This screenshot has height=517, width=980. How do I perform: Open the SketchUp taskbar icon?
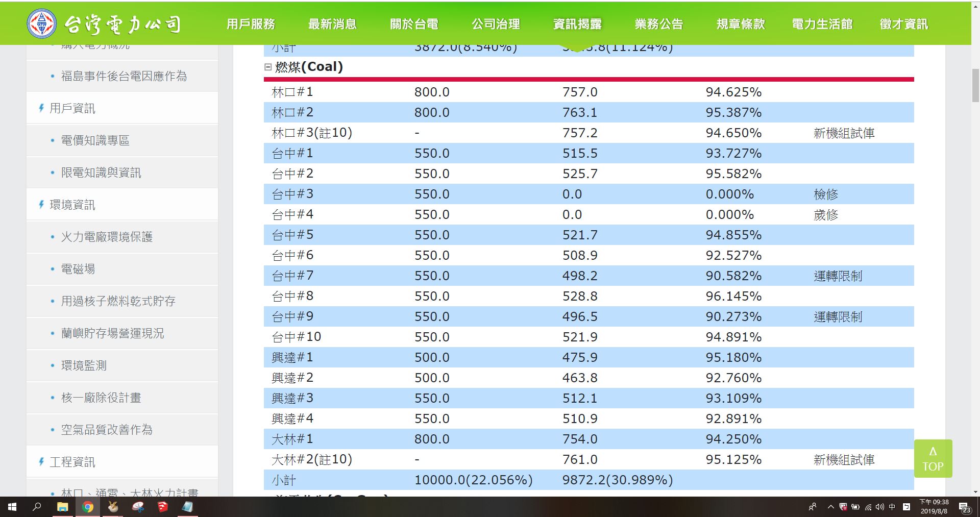[163, 507]
